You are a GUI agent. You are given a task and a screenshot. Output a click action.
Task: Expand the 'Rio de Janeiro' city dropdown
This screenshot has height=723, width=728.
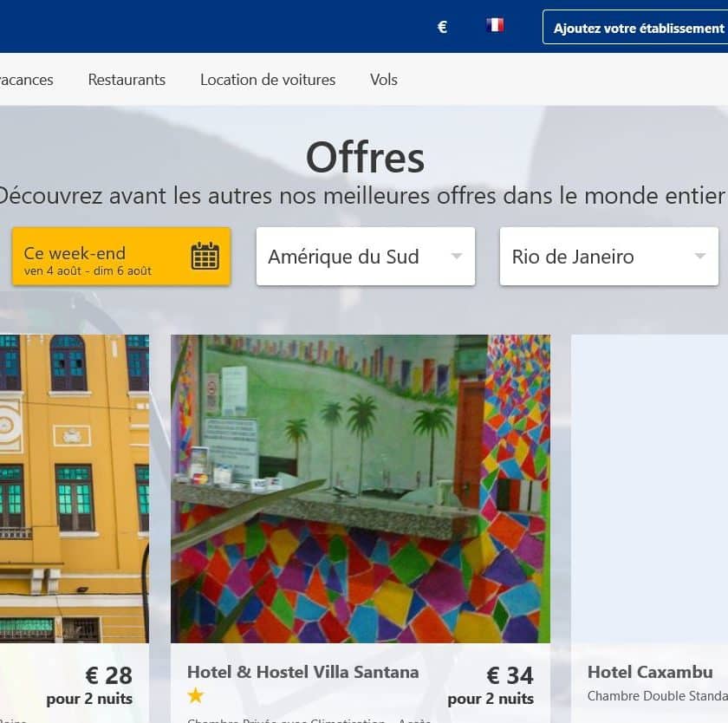pos(608,257)
